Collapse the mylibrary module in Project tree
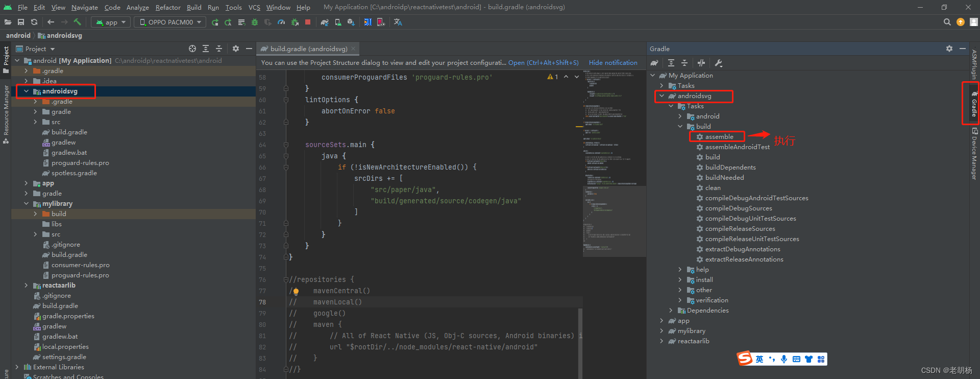 [x=26, y=204]
